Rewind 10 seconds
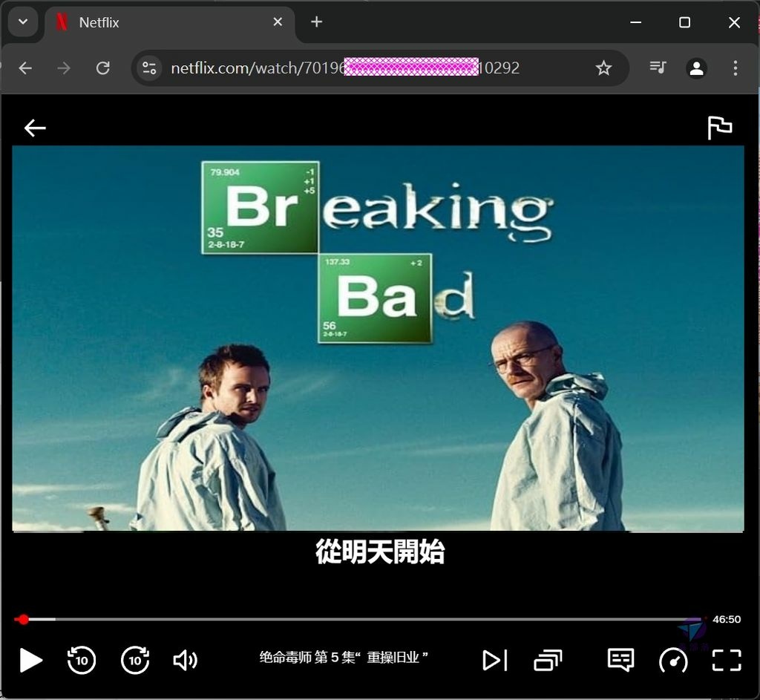This screenshot has width=760, height=700. coord(82,660)
